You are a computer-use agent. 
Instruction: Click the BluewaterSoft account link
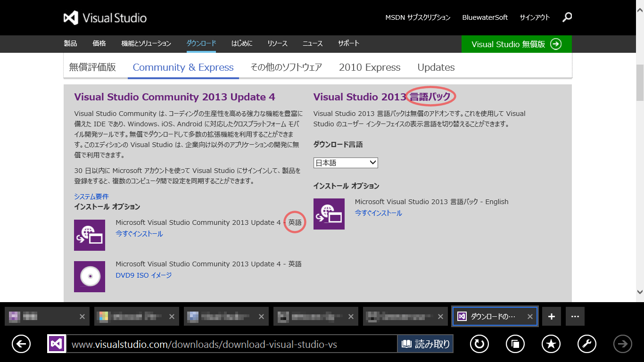click(x=485, y=17)
